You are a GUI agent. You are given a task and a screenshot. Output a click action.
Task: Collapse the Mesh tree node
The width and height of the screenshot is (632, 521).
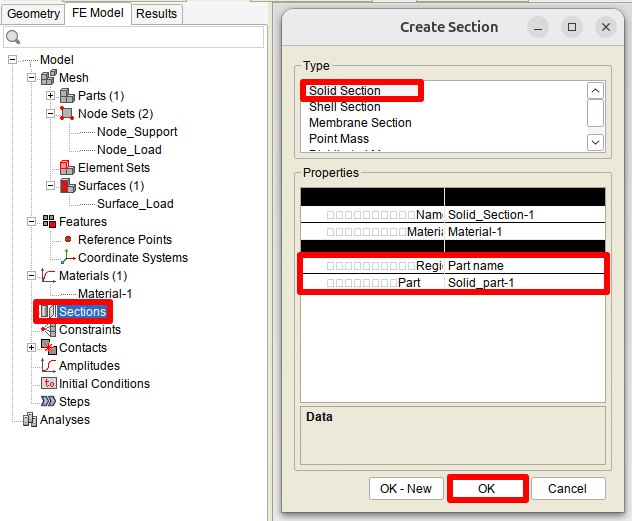[x=31, y=77]
